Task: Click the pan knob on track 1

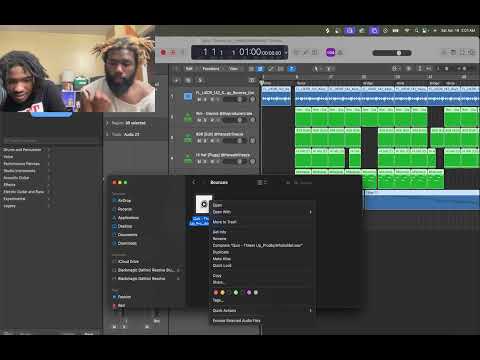Action: click(x=252, y=99)
